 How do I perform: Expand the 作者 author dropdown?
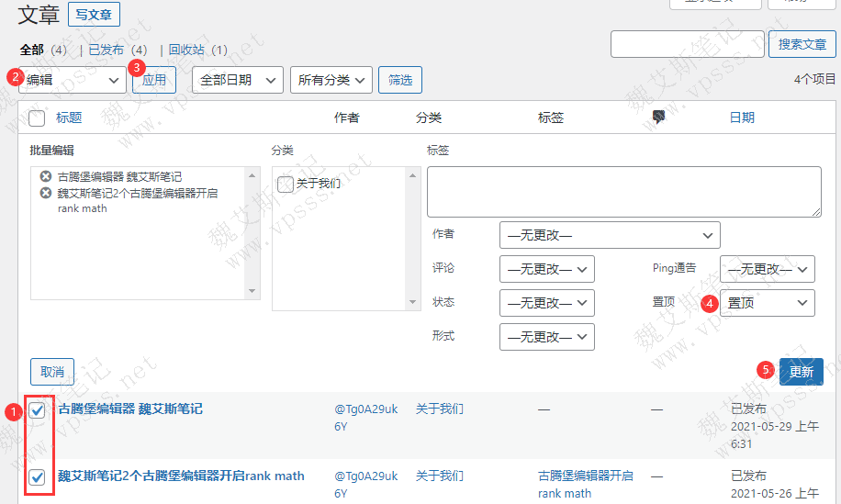coord(609,235)
